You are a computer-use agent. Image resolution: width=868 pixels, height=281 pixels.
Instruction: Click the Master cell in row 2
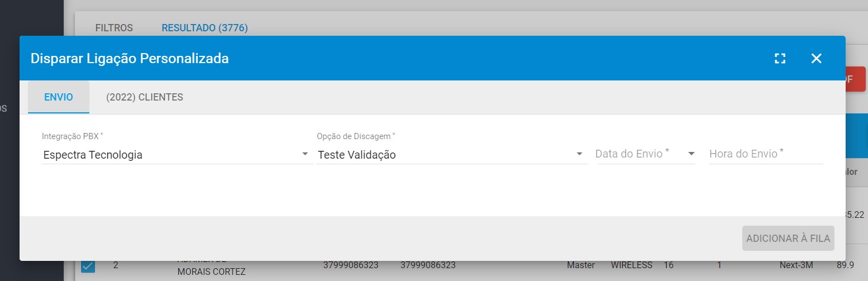point(581,265)
